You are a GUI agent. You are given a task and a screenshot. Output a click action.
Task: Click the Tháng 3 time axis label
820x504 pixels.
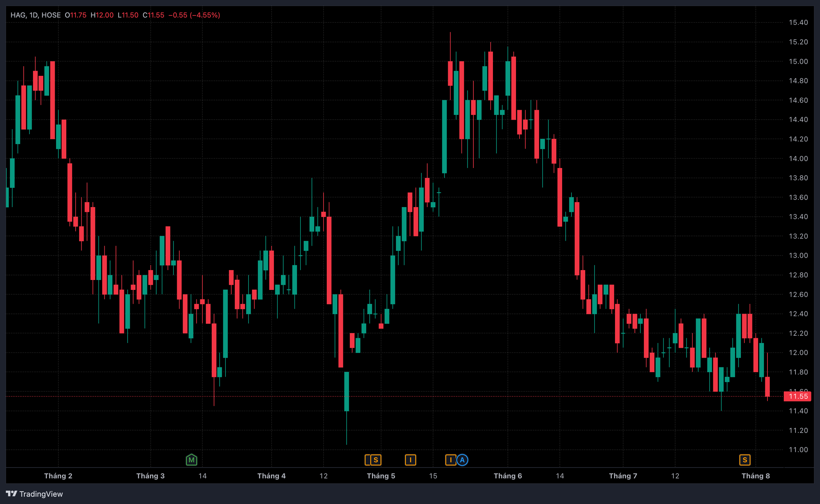(151, 476)
